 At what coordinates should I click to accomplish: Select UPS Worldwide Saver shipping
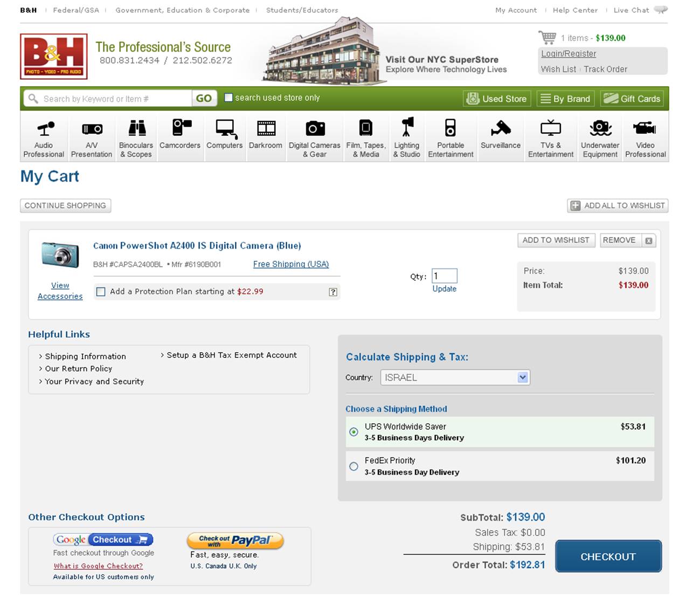354,431
